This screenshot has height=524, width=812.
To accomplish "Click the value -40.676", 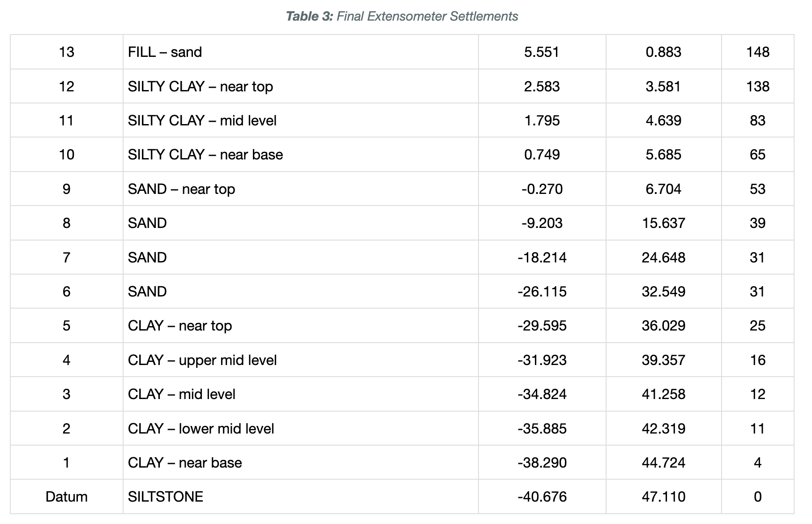I will (542, 497).
